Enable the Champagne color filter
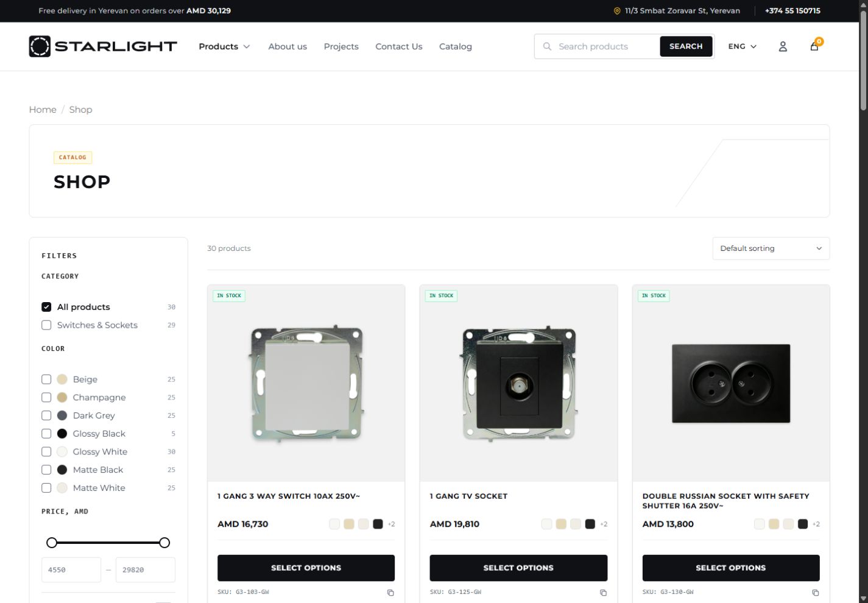The width and height of the screenshot is (868, 603). (x=46, y=398)
